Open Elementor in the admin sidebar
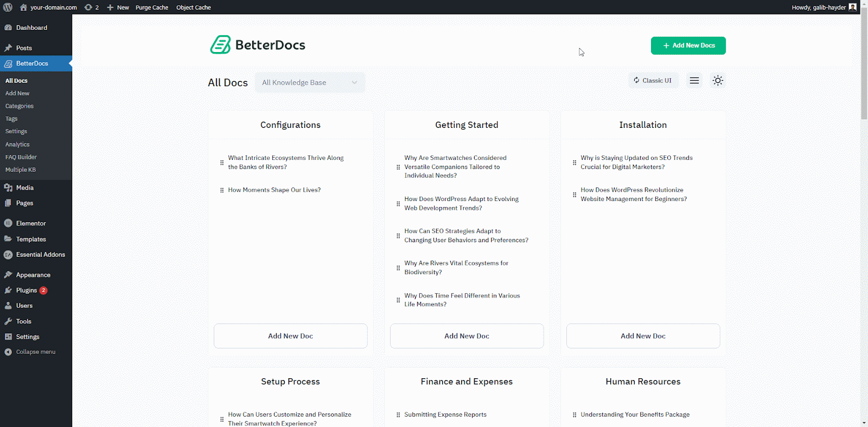Screen dimensions: 868x427 [x=36, y=223]
